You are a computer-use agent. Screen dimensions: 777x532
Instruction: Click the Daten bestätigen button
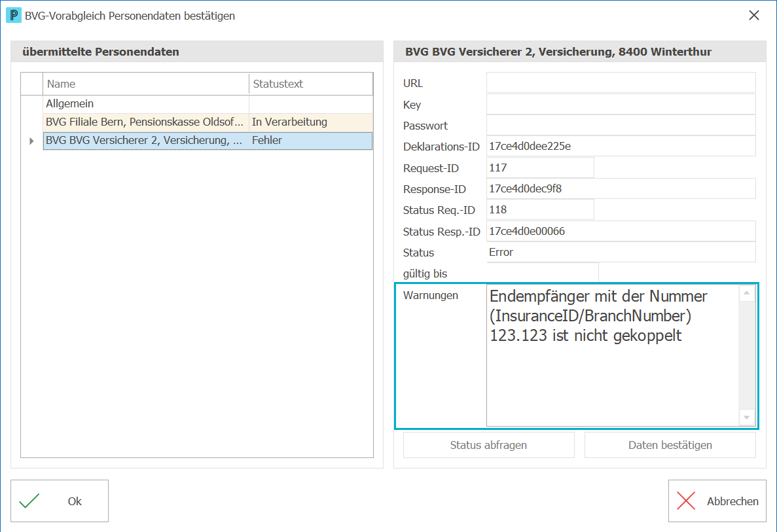coord(670,445)
